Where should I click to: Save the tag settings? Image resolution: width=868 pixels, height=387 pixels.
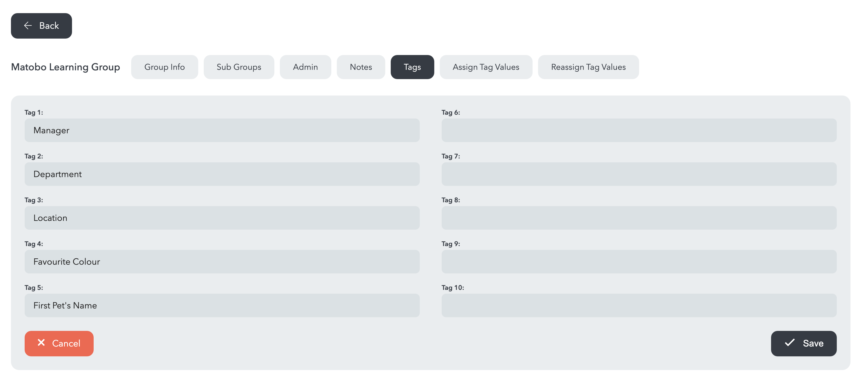[804, 343]
